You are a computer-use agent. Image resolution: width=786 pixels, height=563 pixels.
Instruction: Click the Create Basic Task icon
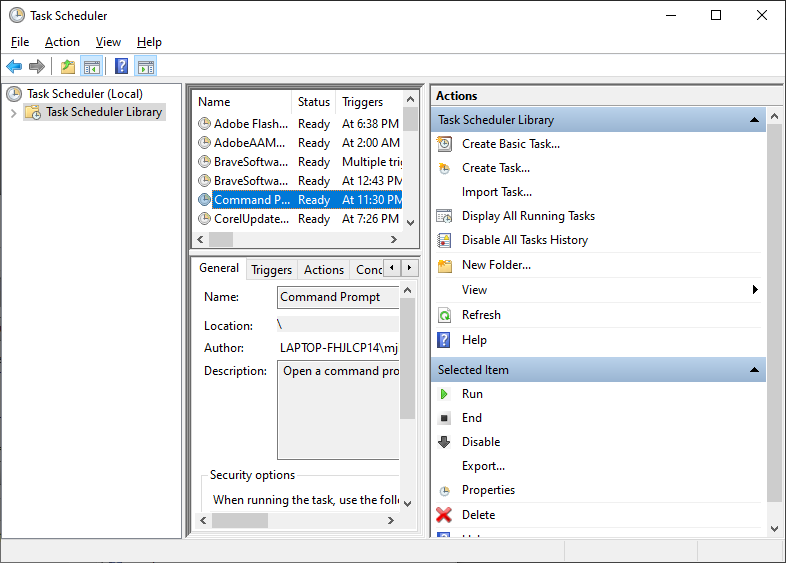pos(444,144)
